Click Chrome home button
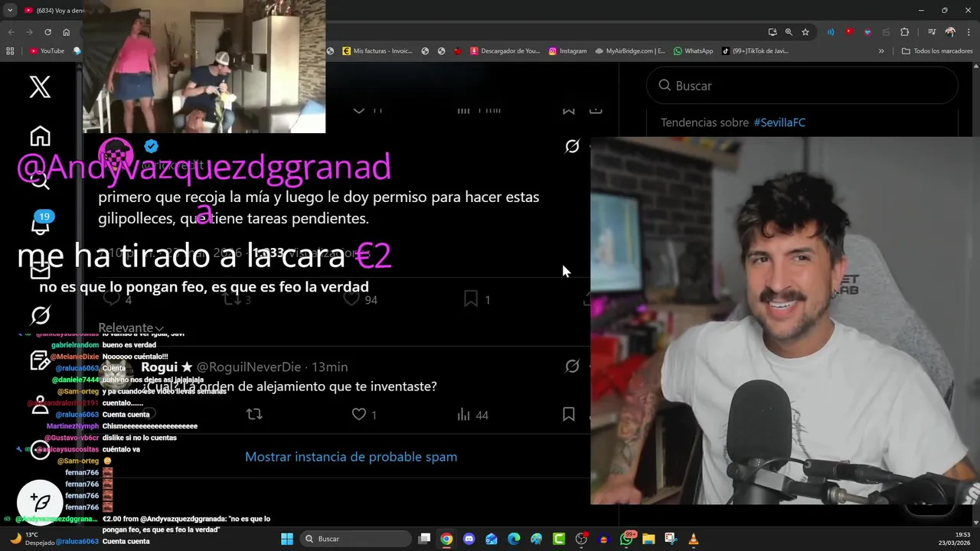The width and height of the screenshot is (980, 551). click(x=66, y=32)
